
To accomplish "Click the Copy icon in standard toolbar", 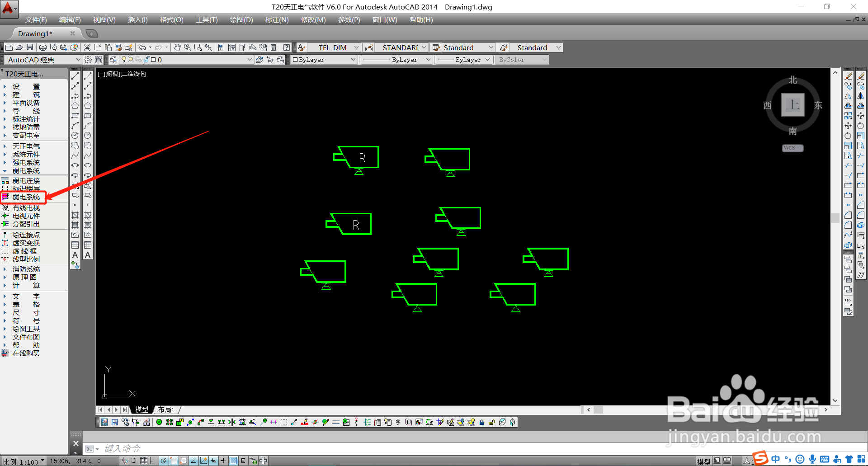I will (x=98, y=47).
